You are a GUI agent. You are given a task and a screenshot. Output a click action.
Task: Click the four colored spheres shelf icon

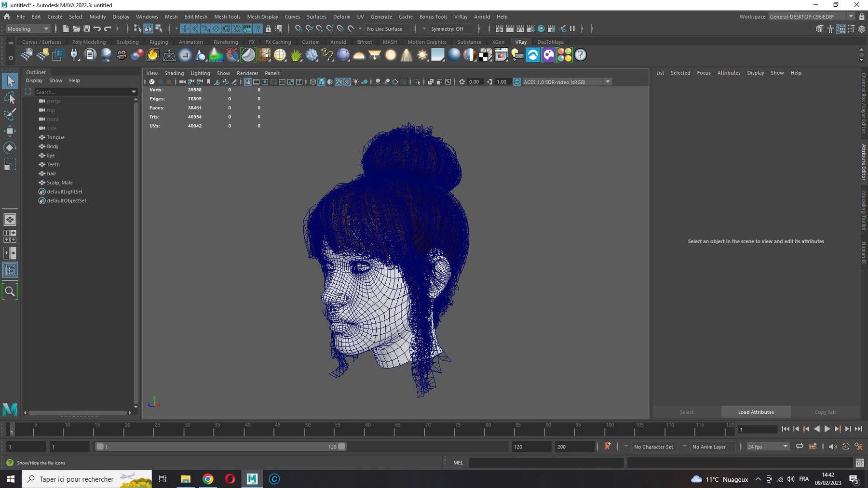[x=565, y=55]
